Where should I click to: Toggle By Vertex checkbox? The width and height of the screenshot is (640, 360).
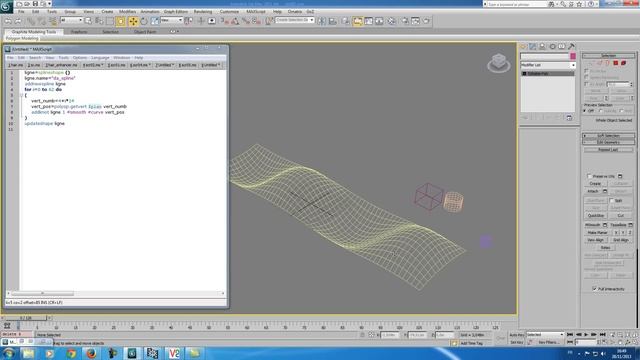pos(587,71)
